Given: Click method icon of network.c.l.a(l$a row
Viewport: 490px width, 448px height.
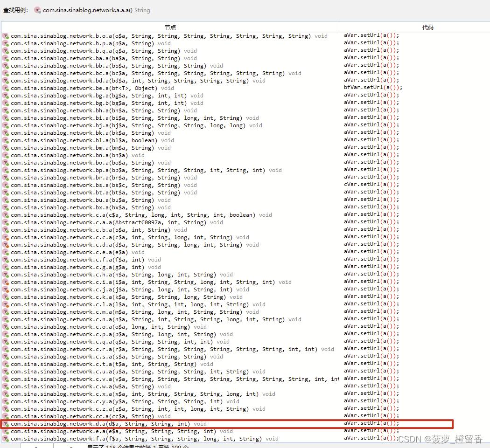Looking at the screenshot, I should (x=6, y=304).
